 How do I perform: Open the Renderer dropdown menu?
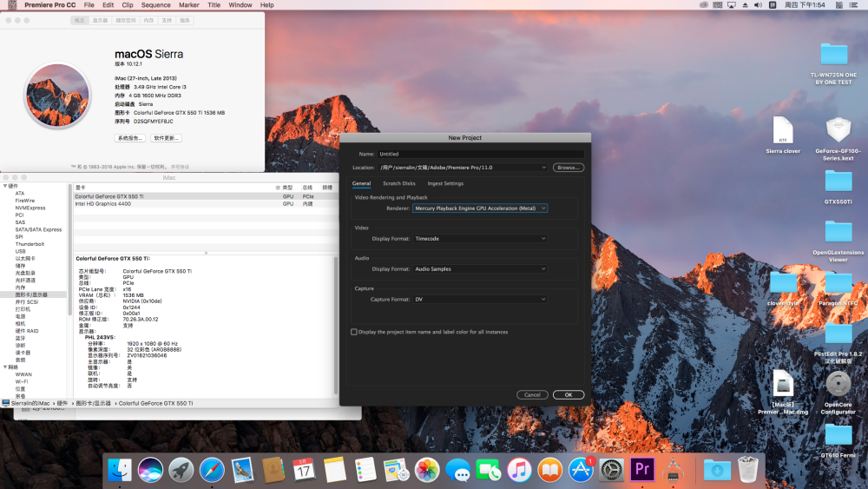coord(480,208)
